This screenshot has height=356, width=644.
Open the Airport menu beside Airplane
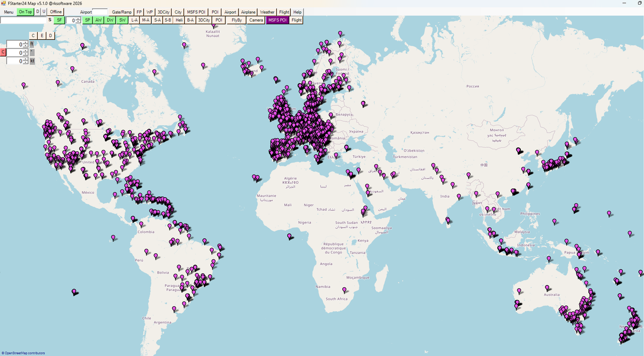click(230, 12)
